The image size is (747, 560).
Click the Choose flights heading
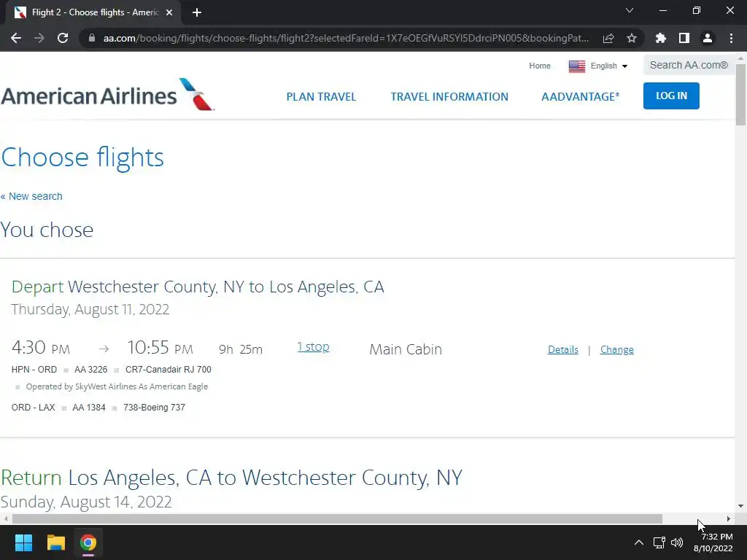pyautogui.click(x=82, y=157)
